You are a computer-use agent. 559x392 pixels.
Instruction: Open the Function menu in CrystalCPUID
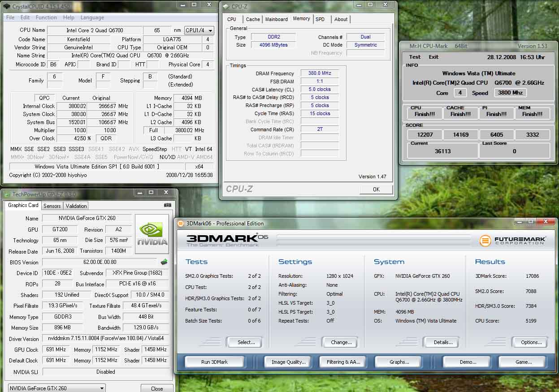(x=46, y=17)
